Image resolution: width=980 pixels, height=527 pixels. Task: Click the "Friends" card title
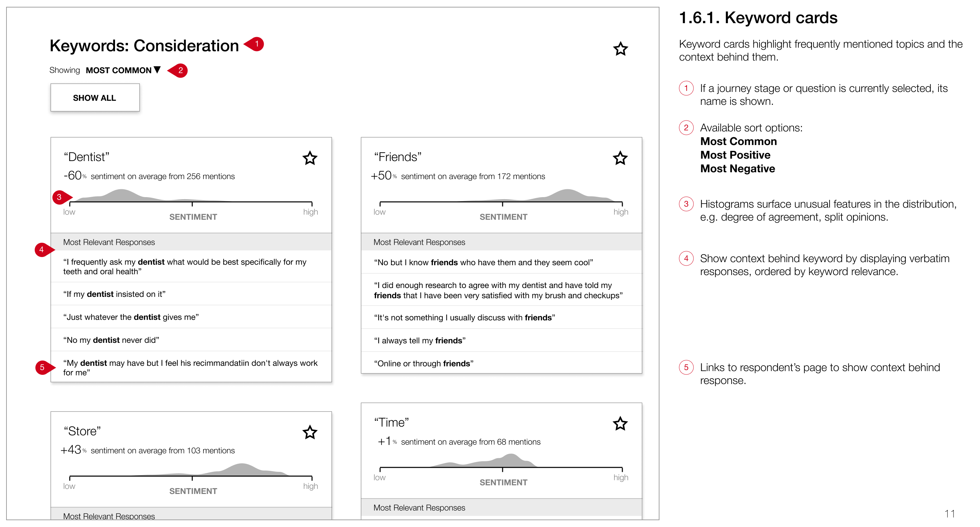pyautogui.click(x=397, y=157)
